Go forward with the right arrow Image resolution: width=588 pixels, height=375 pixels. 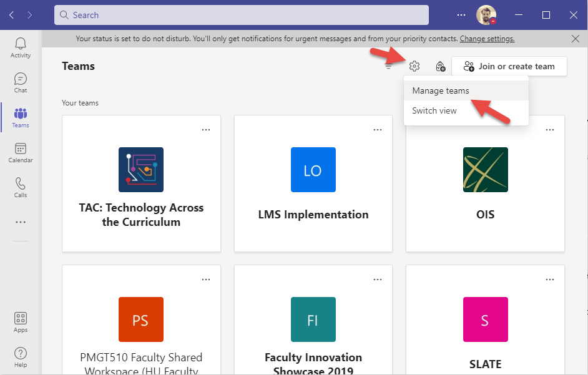[x=29, y=15]
